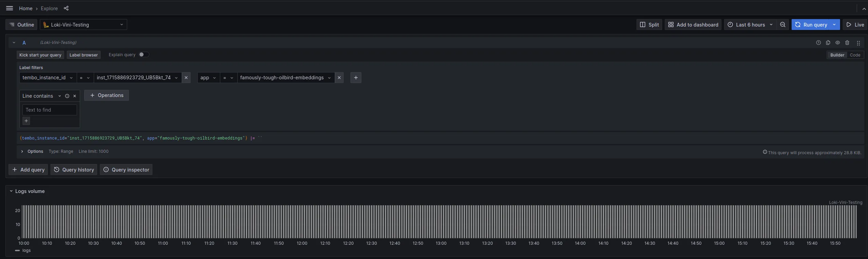
Task: Switch to Code editor mode
Action: point(855,55)
